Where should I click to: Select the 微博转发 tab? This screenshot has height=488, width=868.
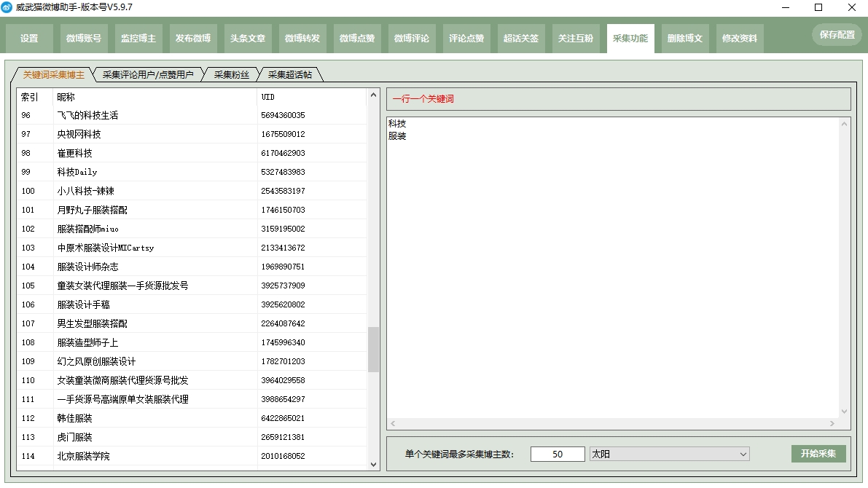pyautogui.click(x=302, y=39)
